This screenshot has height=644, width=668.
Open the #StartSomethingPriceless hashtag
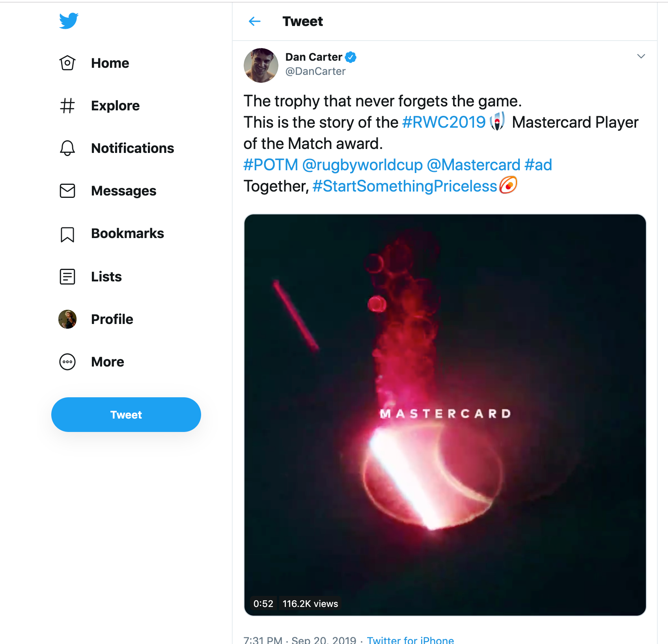(x=405, y=186)
